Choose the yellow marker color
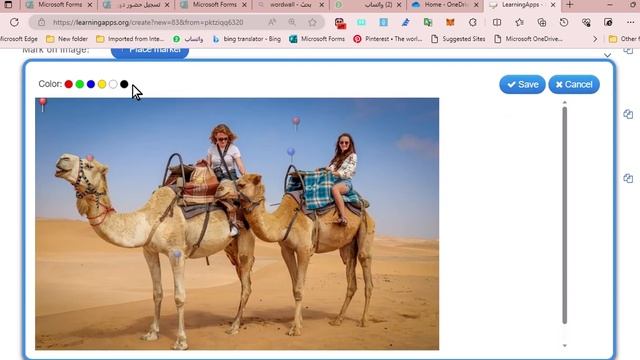640x360 pixels. pos(102,84)
